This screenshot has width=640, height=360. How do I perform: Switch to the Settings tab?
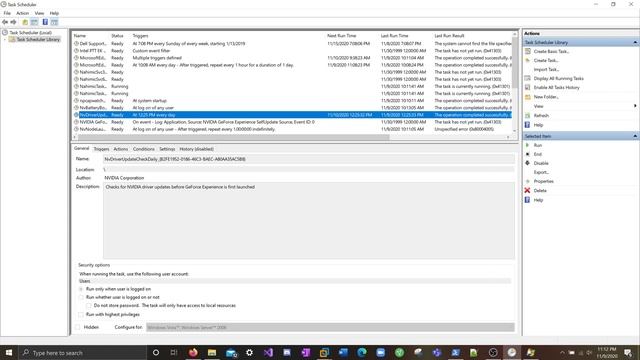(167, 149)
